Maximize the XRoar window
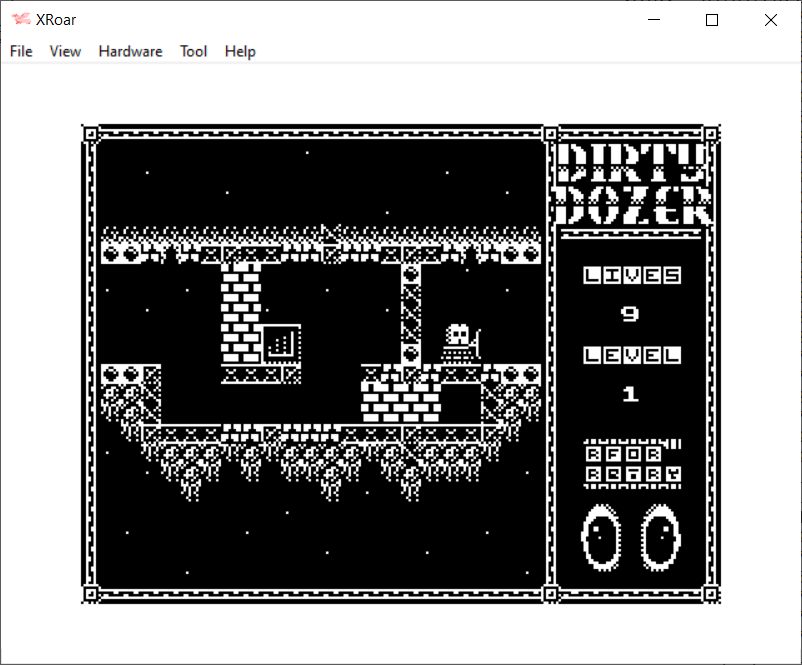 (x=712, y=20)
